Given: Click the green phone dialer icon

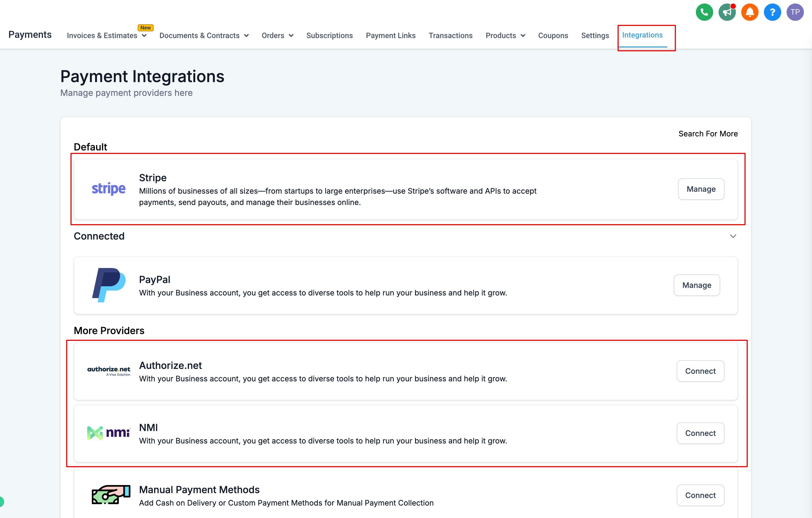Looking at the screenshot, I should pos(704,12).
